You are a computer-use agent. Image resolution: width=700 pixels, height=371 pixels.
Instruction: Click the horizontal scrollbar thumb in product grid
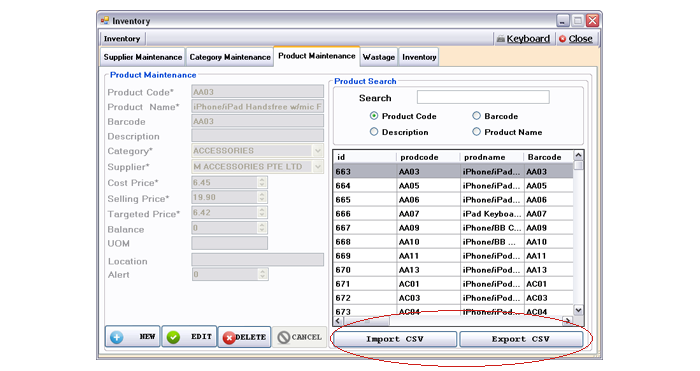point(367,321)
